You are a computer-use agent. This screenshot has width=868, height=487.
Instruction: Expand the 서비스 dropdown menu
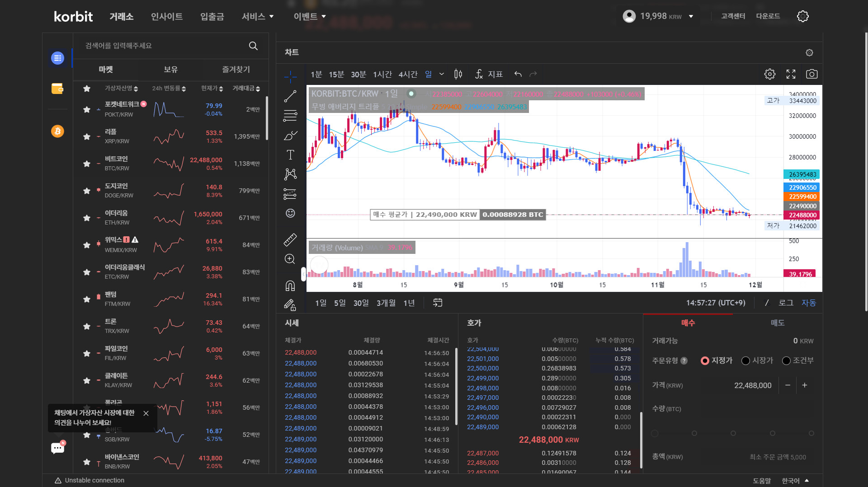[258, 17]
